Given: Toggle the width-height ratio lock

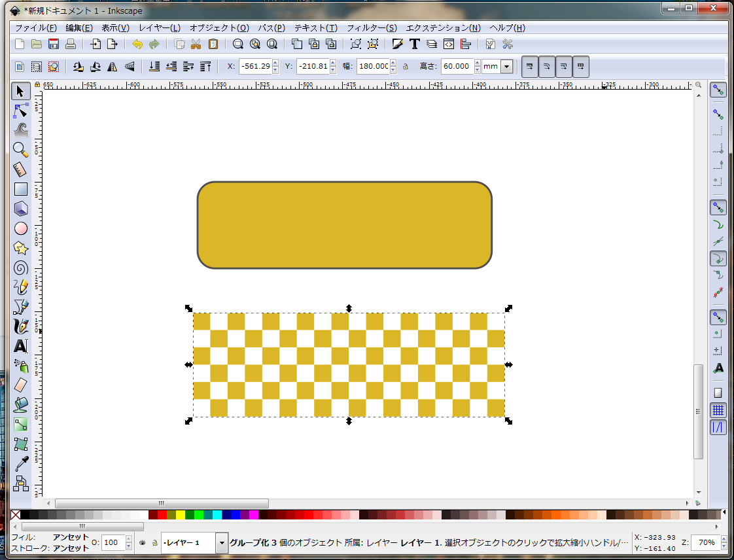Looking at the screenshot, I should tap(406, 66).
